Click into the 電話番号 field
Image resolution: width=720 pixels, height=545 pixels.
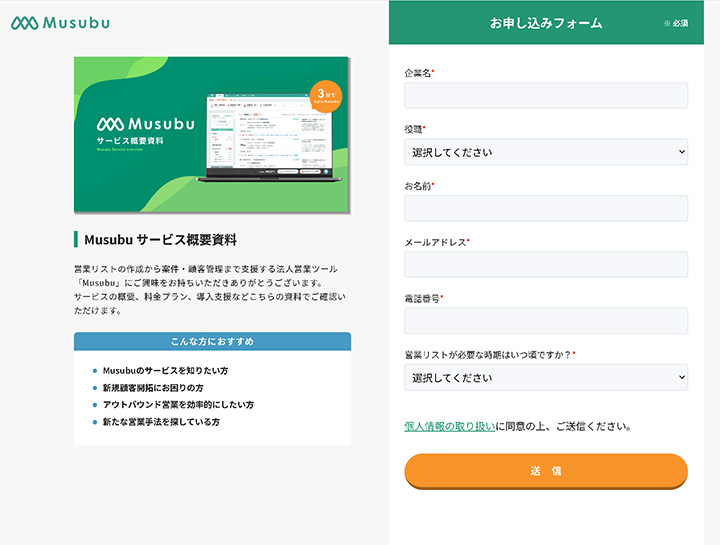tap(546, 320)
